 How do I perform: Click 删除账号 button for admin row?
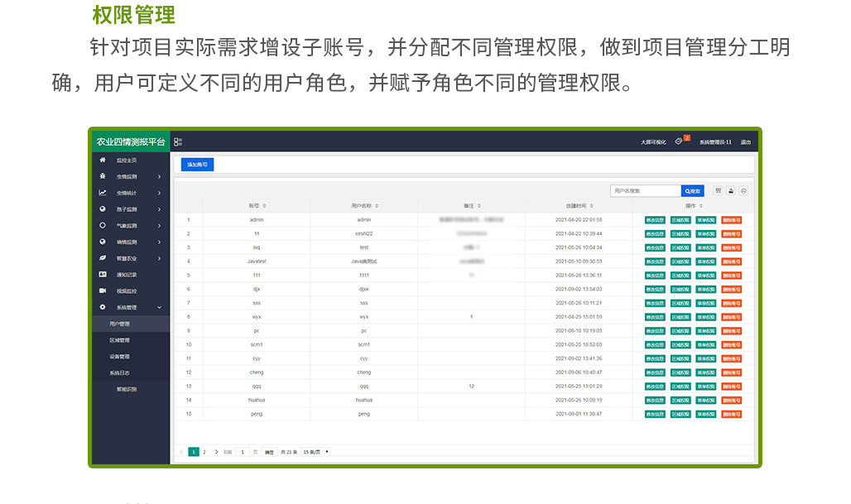tap(731, 220)
